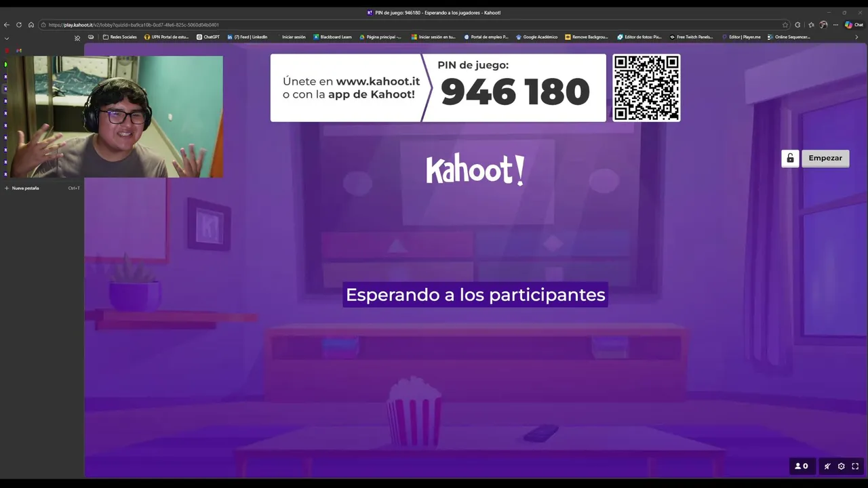Open the Remove Background bookmark
868x488 pixels.
(587, 37)
